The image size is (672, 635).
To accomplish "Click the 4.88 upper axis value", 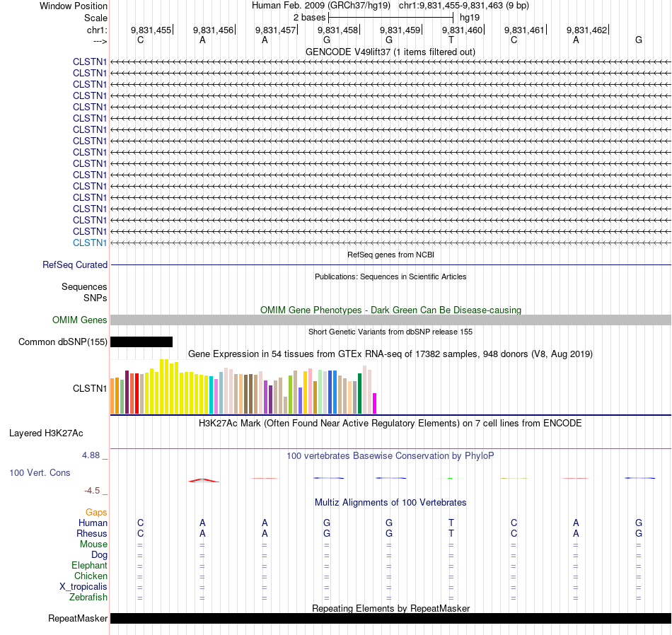I will point(91,455).
